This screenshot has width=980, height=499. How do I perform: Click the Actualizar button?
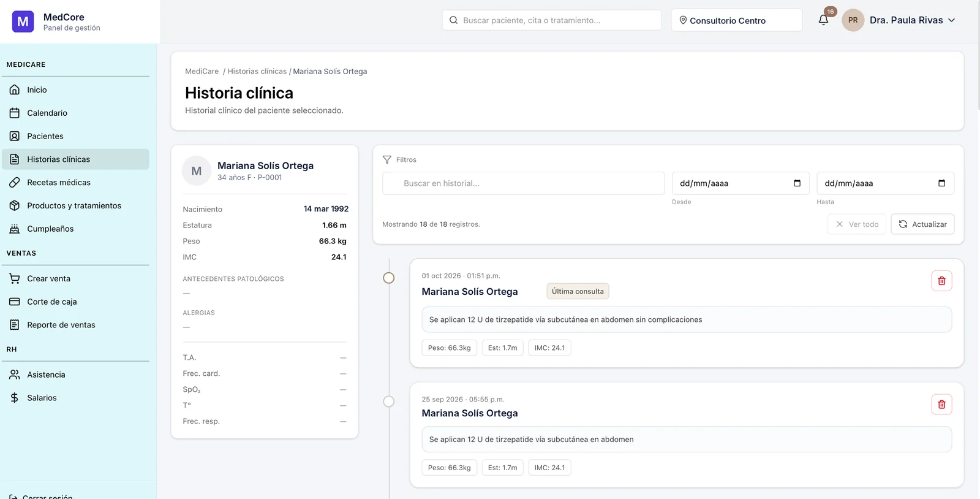click(x=922, y=224)
